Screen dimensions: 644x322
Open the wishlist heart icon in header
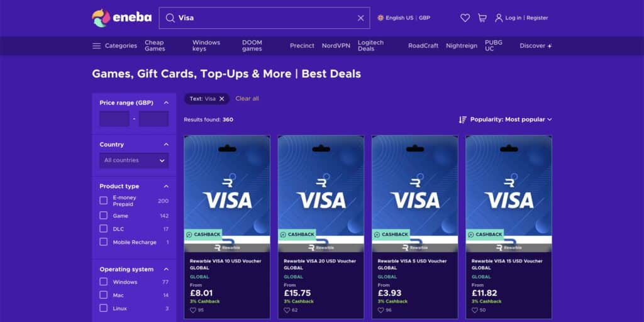click(465, 18)
